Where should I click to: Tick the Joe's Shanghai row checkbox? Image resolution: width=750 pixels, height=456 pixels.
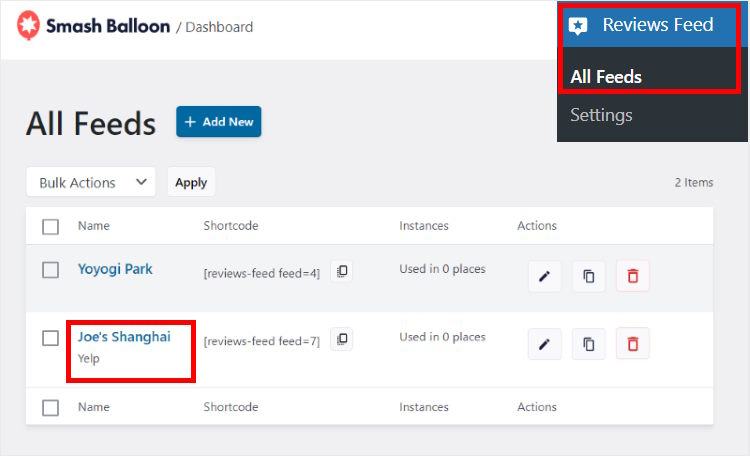[x=51, y=338]
